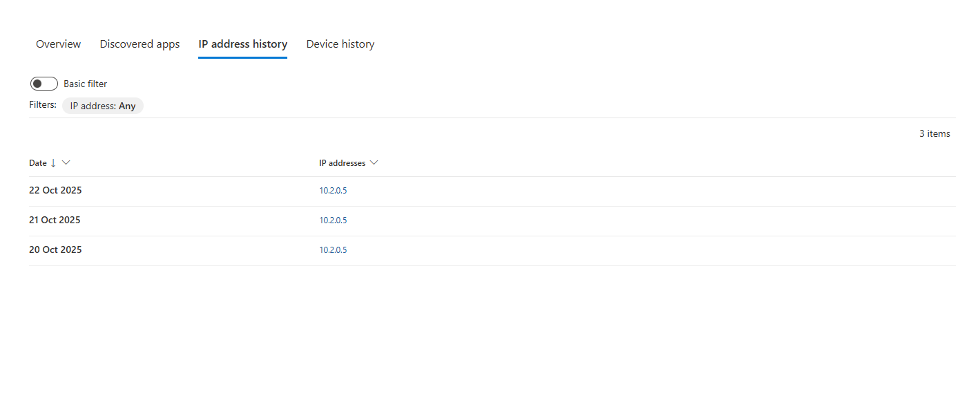Select the 21 Oct 2025 row date
This screenshot has width=980, height=414.
coord(55,220)
